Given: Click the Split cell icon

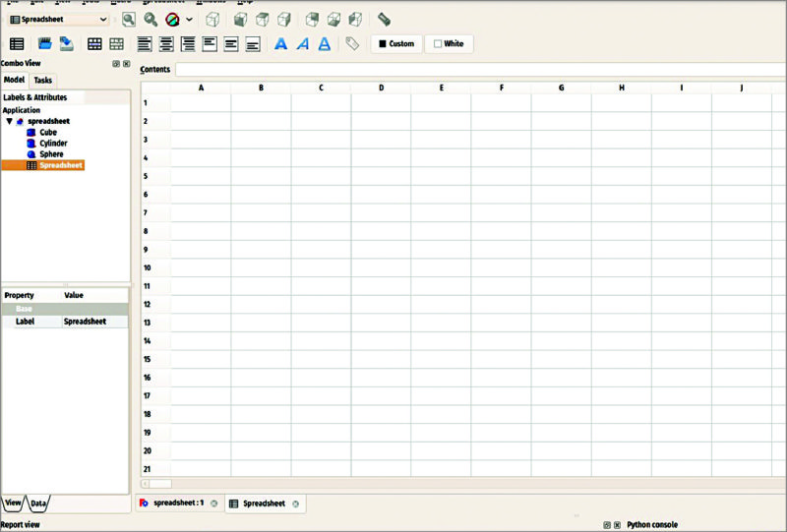Looking at the screenshot, I should click(x=116, y=44).
